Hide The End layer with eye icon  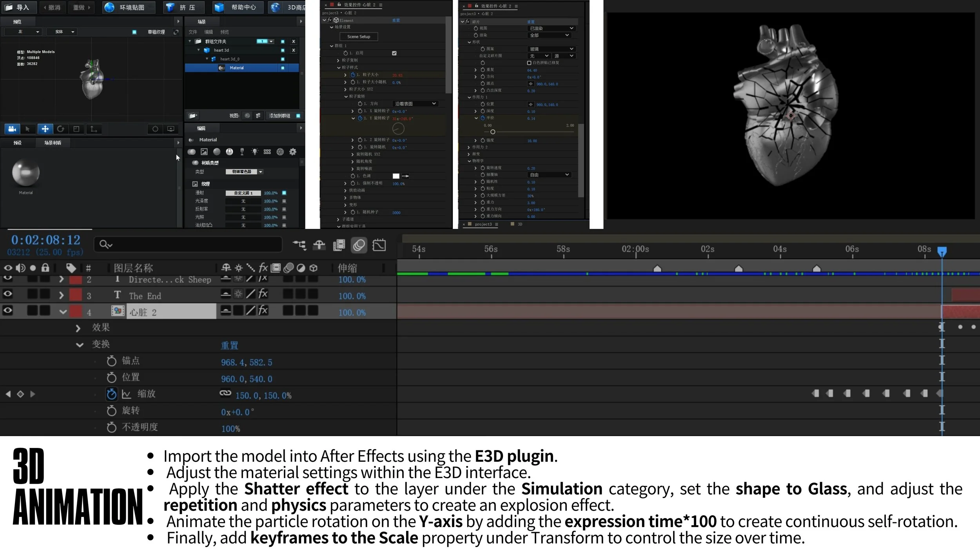click(x=8, y=294)
